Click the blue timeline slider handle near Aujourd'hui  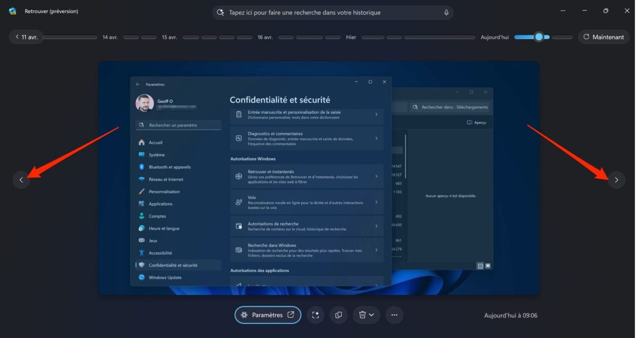539,37
